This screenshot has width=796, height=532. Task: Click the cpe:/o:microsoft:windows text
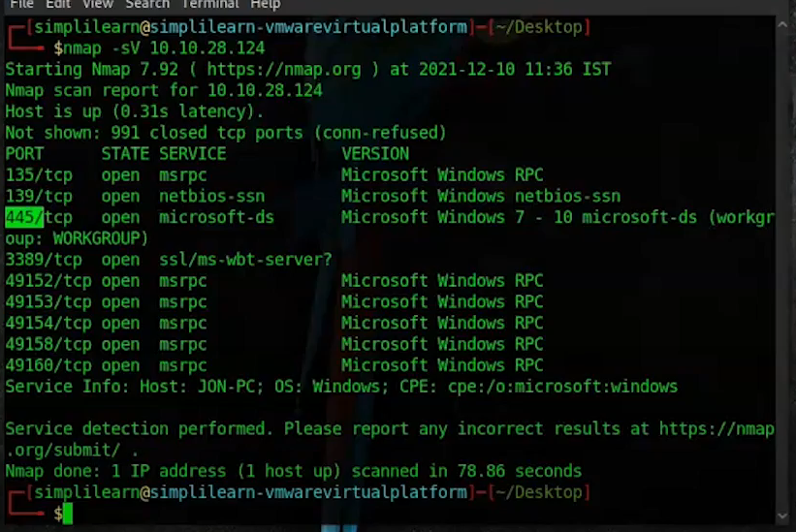coord(562,387)
